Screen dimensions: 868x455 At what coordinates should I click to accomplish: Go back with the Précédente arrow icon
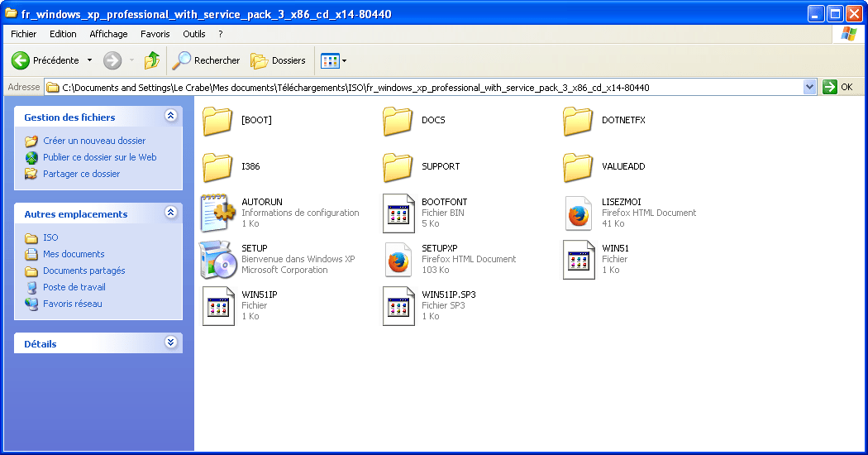click(x=21, y=60)
